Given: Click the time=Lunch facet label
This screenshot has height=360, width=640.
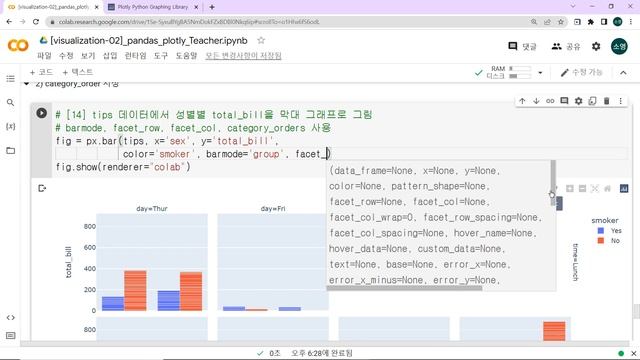Looking at the screenshot, I should click(x=575, y=262).
